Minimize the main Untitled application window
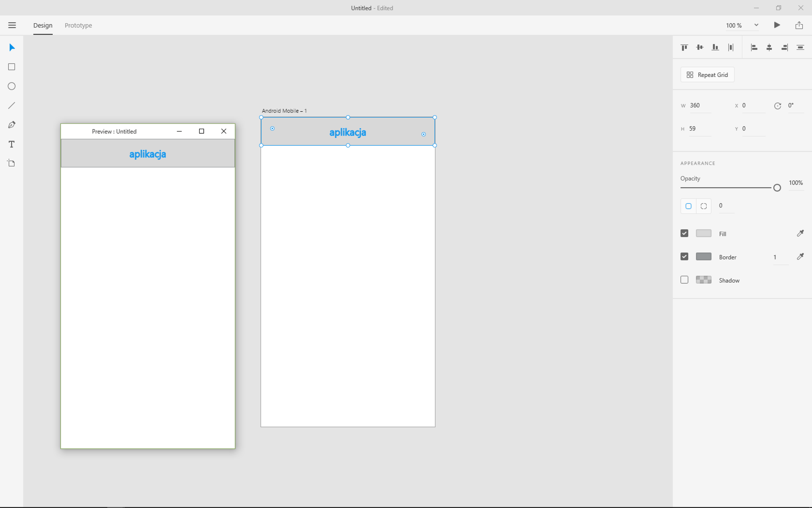 [x=756, y=8]
